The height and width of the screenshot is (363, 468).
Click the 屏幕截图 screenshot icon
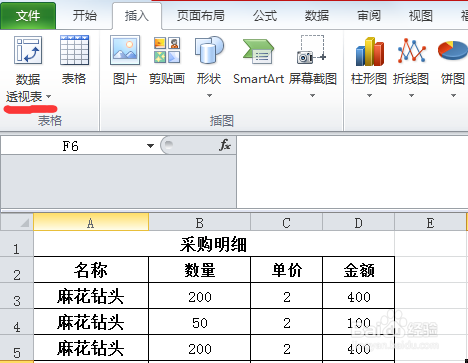click(312, 50)
